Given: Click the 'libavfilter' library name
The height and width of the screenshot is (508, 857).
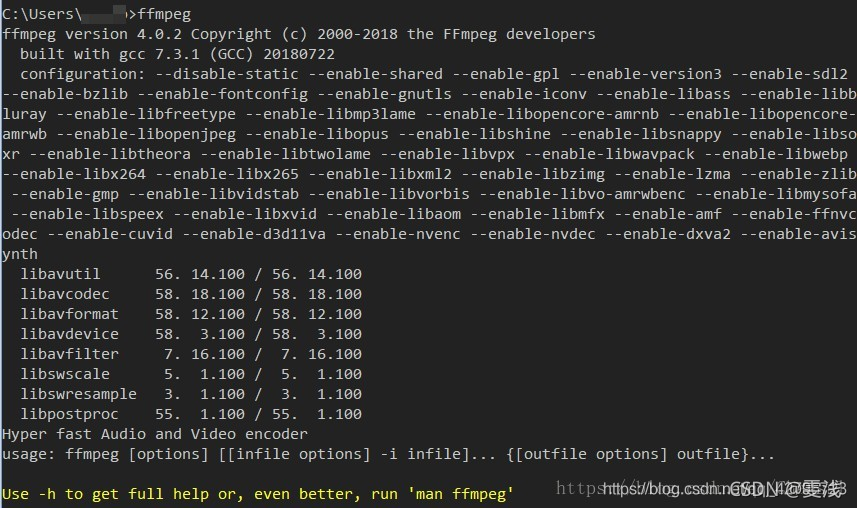Looking at the screenshot, I should point(69,354).
